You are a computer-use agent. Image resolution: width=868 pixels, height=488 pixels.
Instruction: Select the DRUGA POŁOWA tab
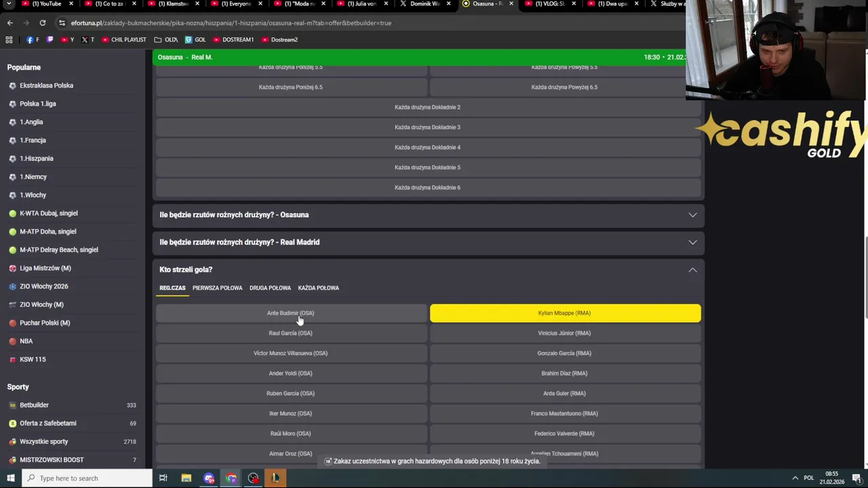pyautogui.click(x=270, y=288)
